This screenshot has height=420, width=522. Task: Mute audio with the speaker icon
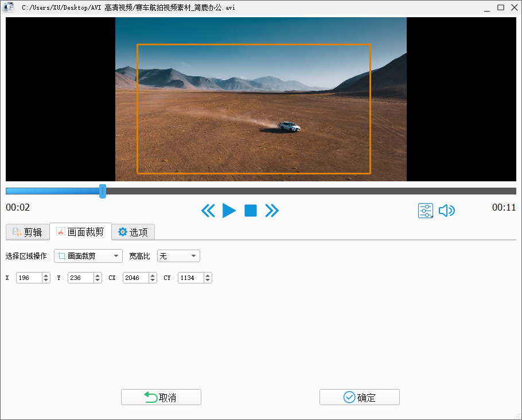pos(446,211)
